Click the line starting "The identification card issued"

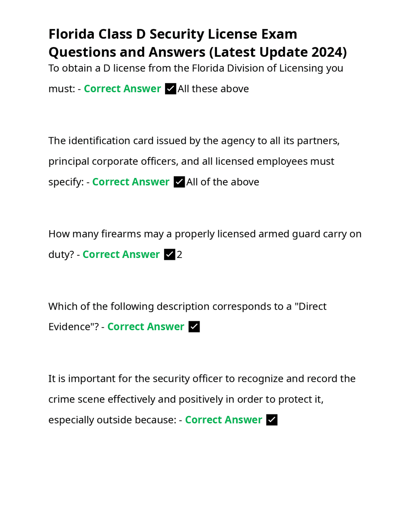194,141
